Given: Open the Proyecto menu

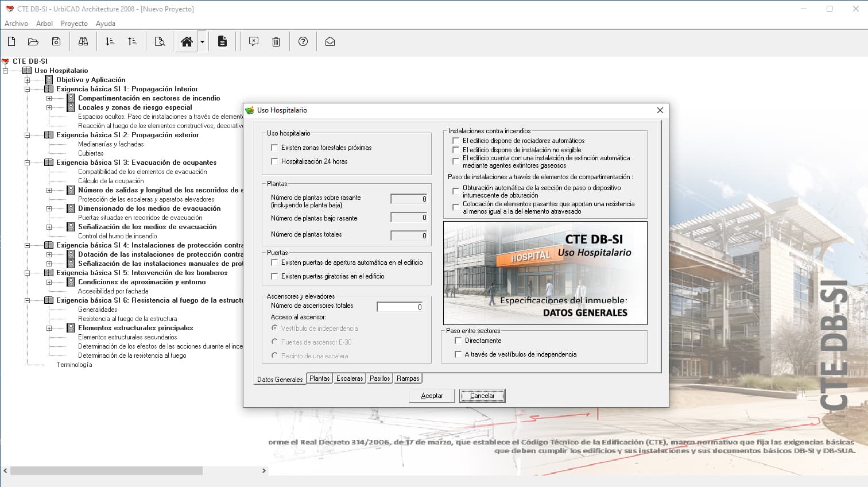Looking at the screenshot, I should [x=74, y=24].
